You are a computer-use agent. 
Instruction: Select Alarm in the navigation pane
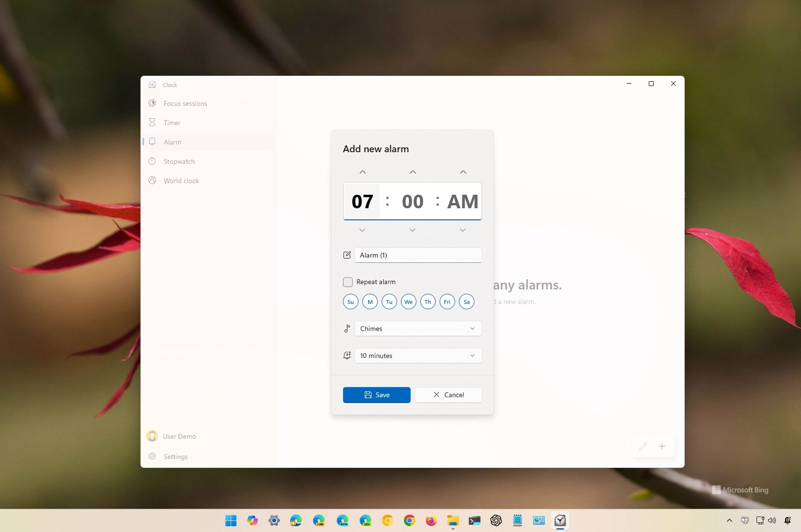[x=172, y=142]
